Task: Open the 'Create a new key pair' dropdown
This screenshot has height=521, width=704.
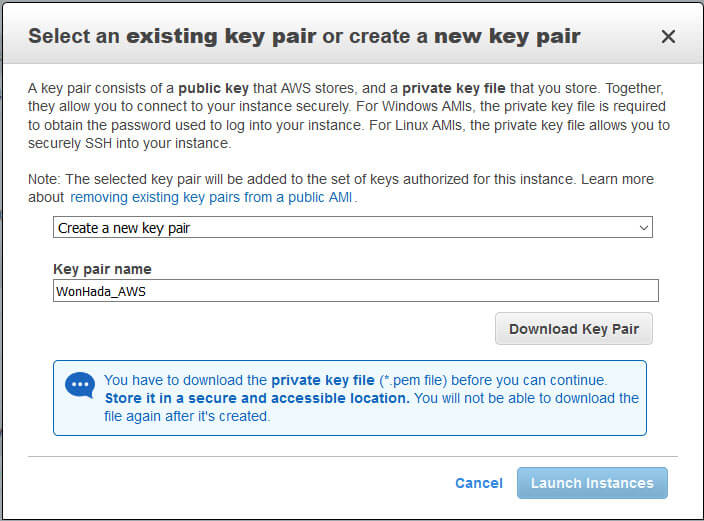Action: click(352, 227)
